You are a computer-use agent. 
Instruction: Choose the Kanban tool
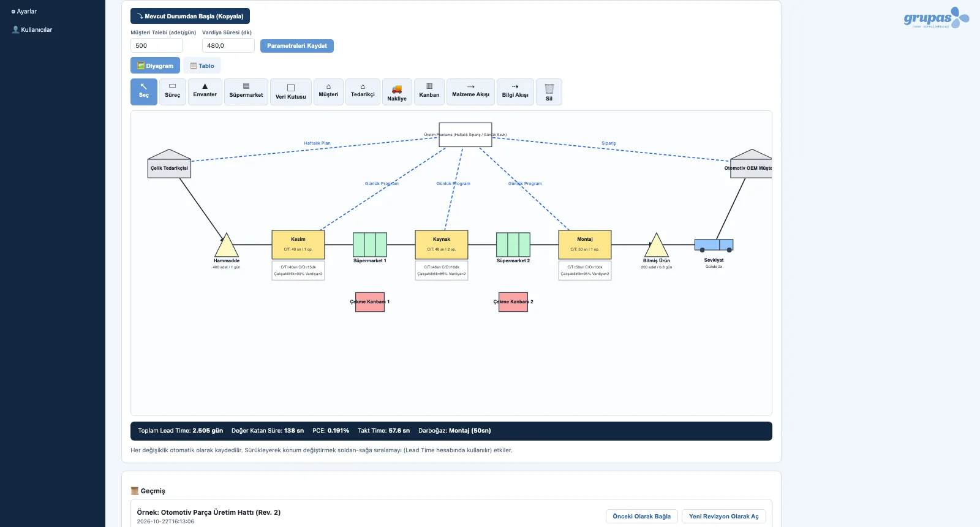[429, 92]
